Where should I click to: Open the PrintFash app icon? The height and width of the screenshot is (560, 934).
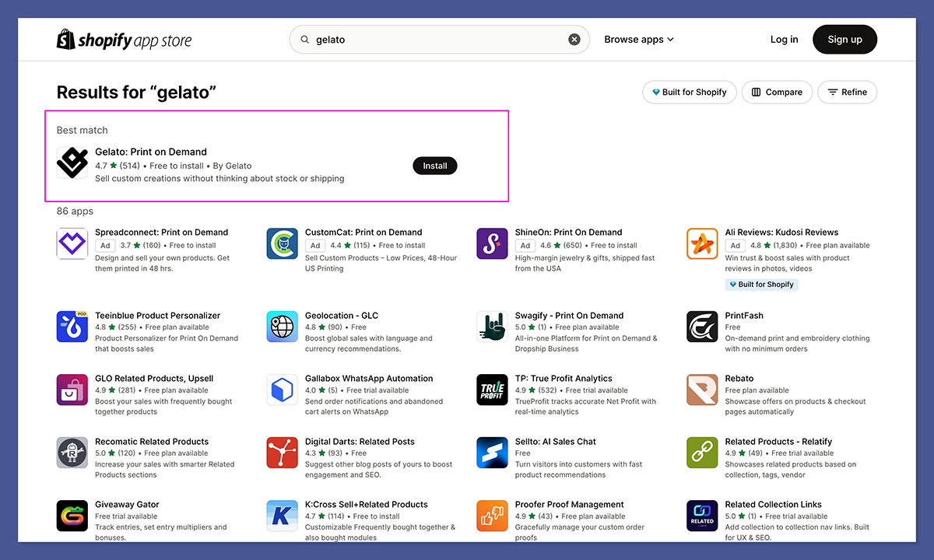coord(702,327)
